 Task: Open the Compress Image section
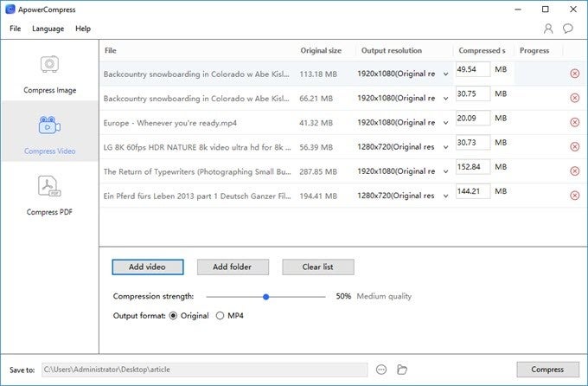pos(49,74)
